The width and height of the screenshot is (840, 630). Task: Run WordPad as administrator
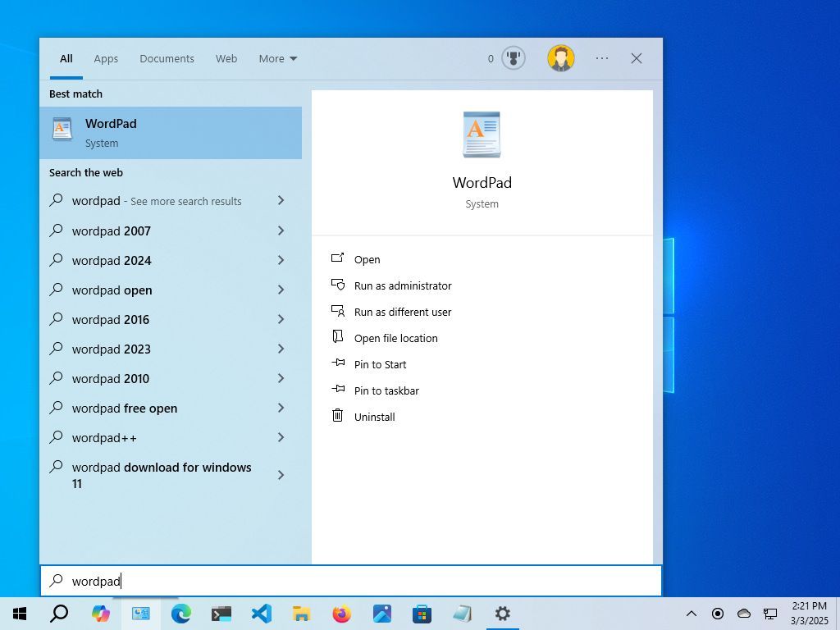coord(403,285)
